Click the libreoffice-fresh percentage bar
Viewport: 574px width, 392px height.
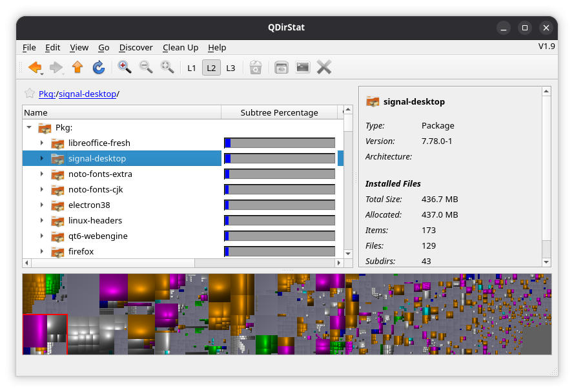(280, 143)
